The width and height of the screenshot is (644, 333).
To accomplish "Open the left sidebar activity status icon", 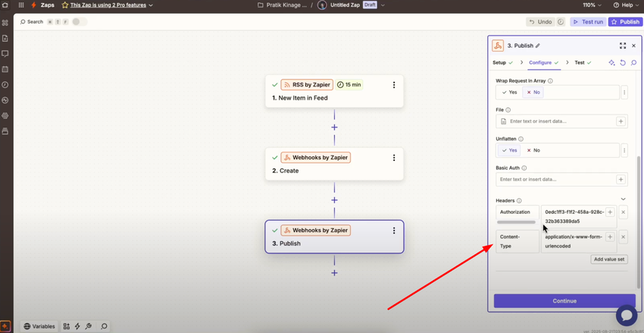I will 5,100.
